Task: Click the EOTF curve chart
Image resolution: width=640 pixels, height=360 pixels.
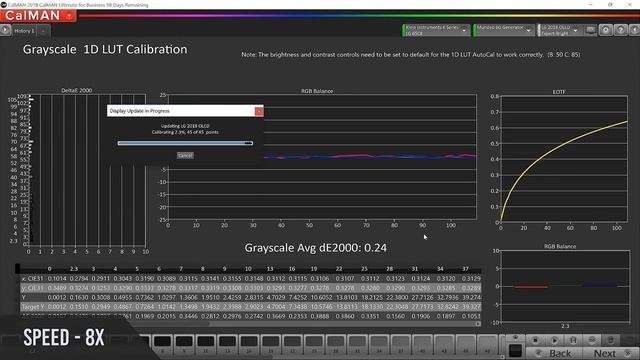Action: (x=564, y=159)
